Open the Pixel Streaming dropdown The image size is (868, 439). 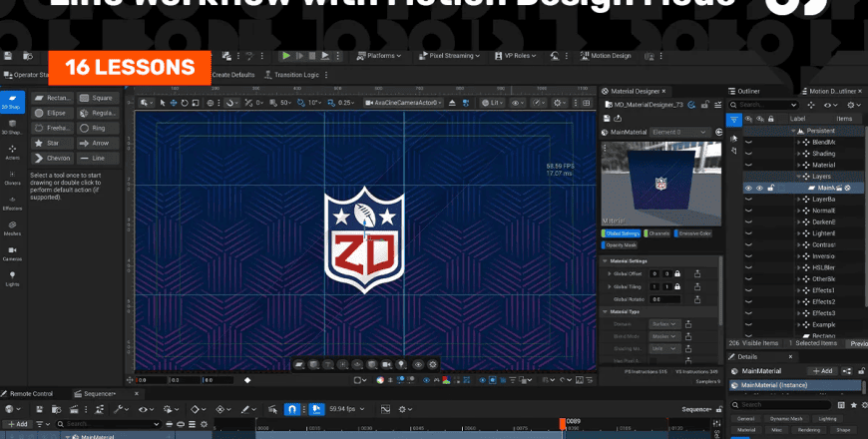tap(449, 56)
